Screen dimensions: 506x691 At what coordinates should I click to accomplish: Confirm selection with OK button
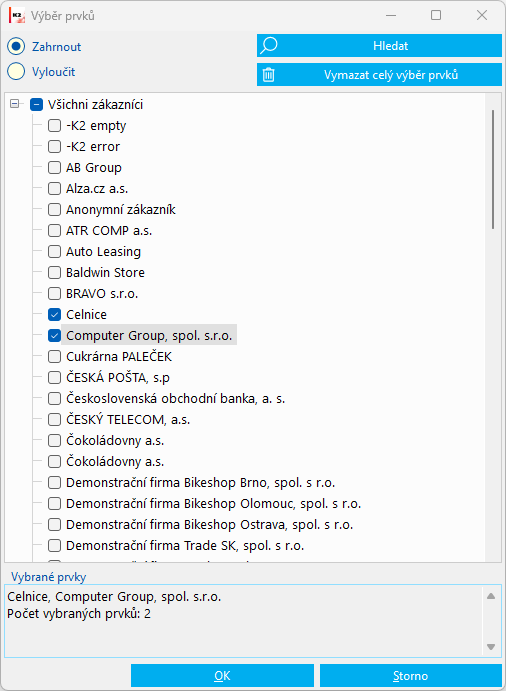tap(222, 676)
